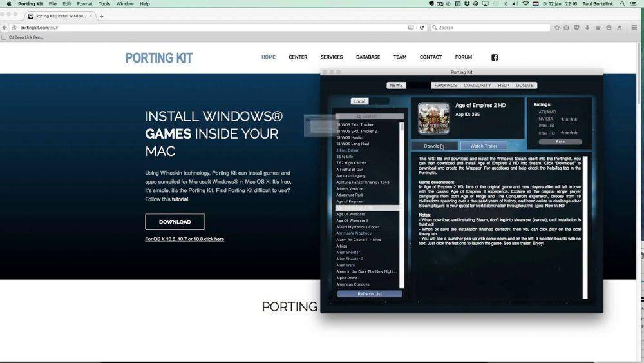
Task: Open the File menu
Action: pyautogui.click(x=53, y=4)
